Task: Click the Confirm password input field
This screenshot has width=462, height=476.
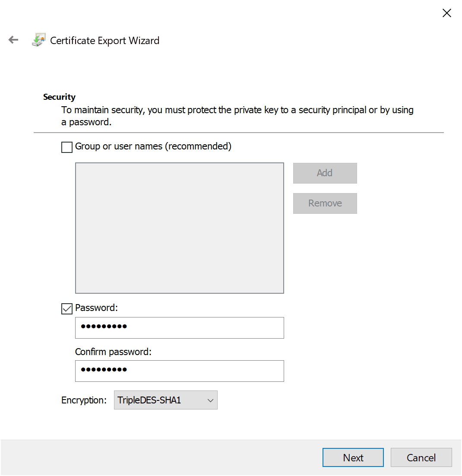Action: click(x=179, y=371)
